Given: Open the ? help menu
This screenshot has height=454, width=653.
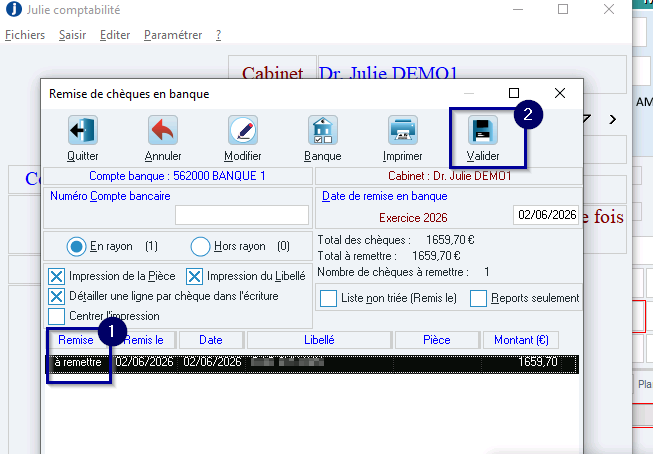Looking at the screenshot, I should [x=218, y=35].
